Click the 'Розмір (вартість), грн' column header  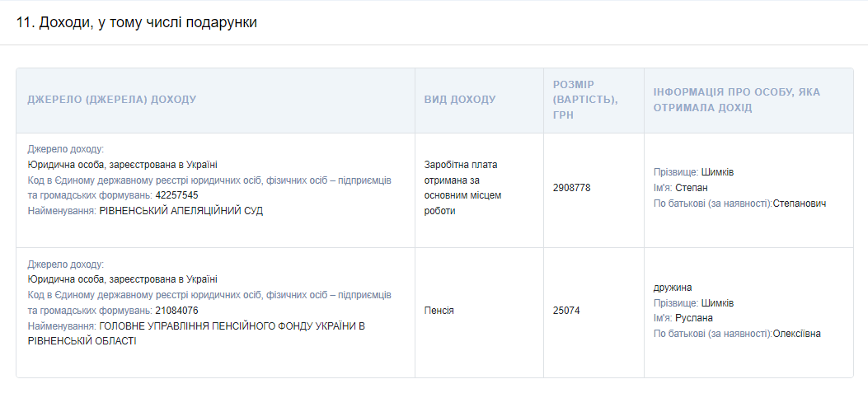585,100
